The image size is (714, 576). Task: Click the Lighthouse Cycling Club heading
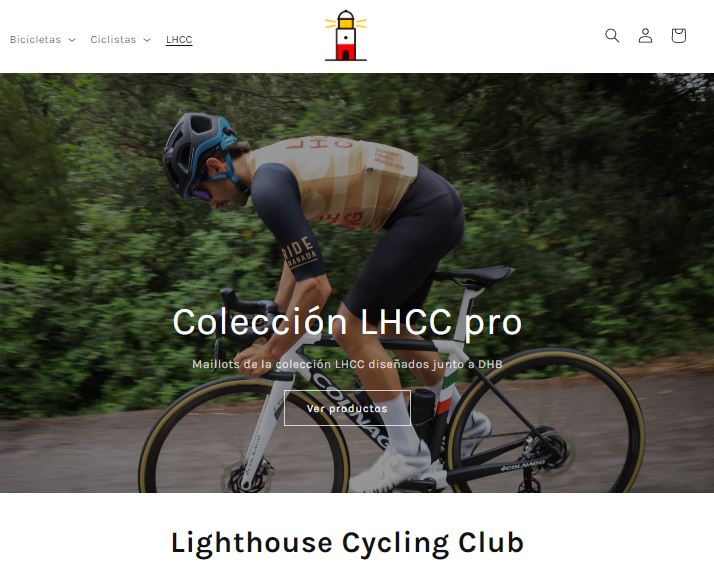[347, 543]
